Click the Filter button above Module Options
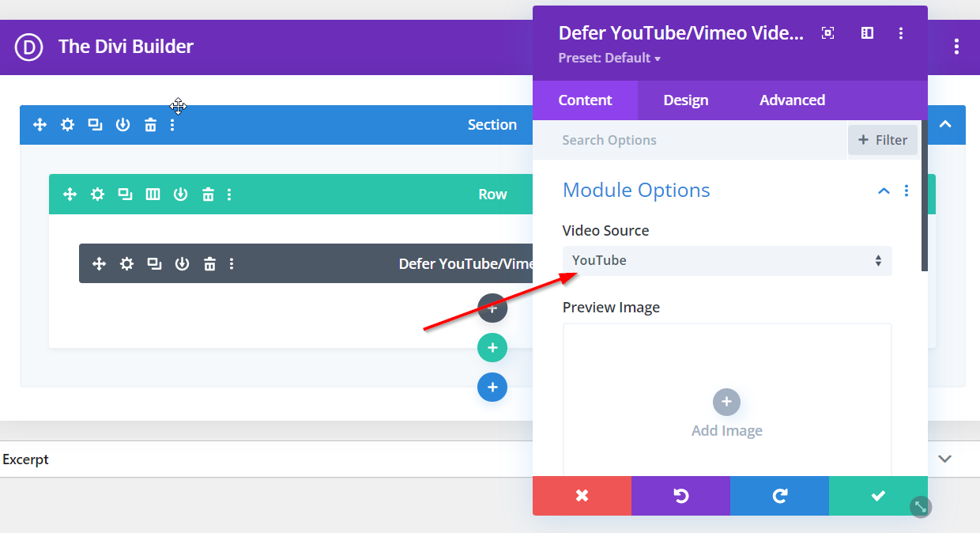This screenshot has width=980, height=533. [883, 140]
